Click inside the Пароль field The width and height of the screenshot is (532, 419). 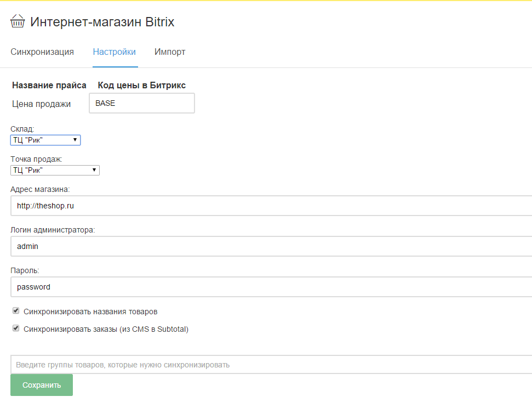[271, 287]
